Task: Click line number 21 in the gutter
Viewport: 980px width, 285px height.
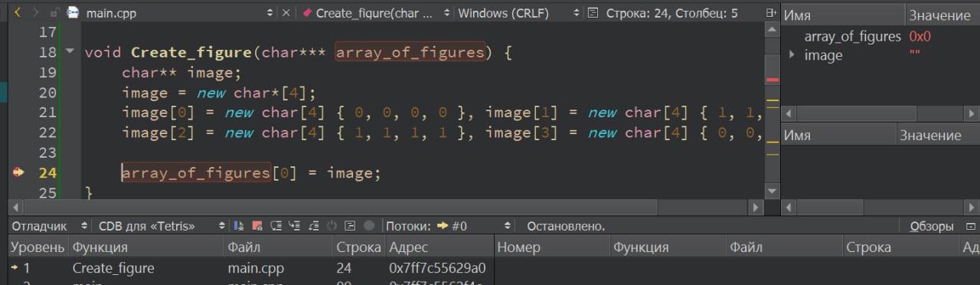Action: pyautogui.click(x=47, y=113)
